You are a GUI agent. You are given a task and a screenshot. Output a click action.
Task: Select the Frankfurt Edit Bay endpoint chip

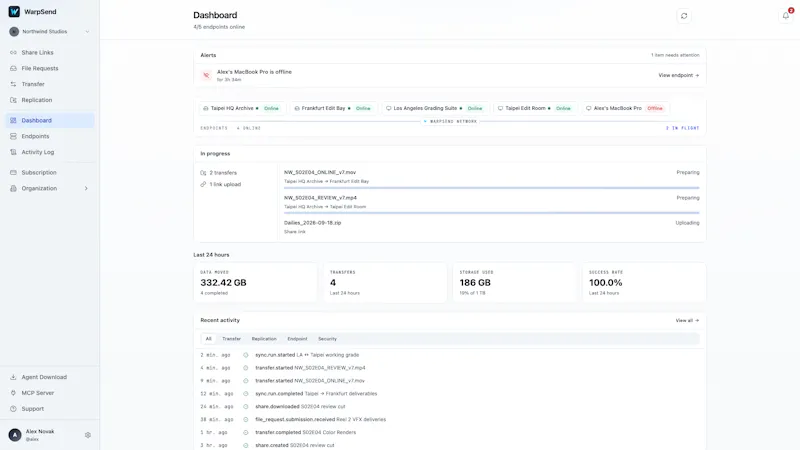[x=333, y=108]
